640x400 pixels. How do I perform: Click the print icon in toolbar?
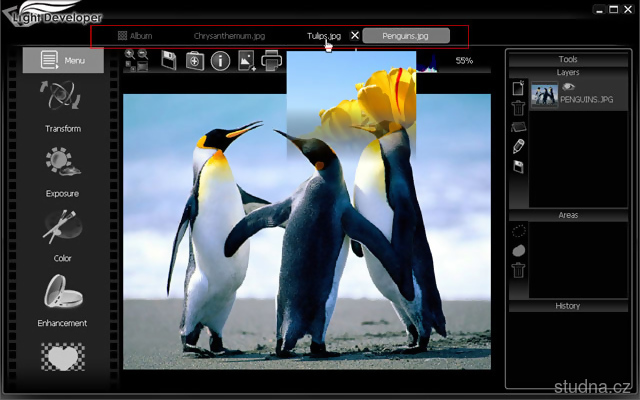(271, 62)
